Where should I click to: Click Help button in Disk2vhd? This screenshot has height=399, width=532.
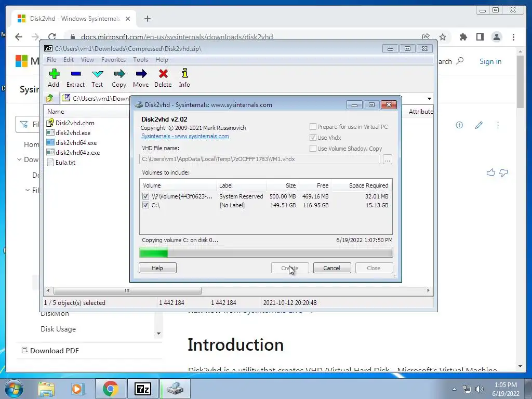(157, 268)
